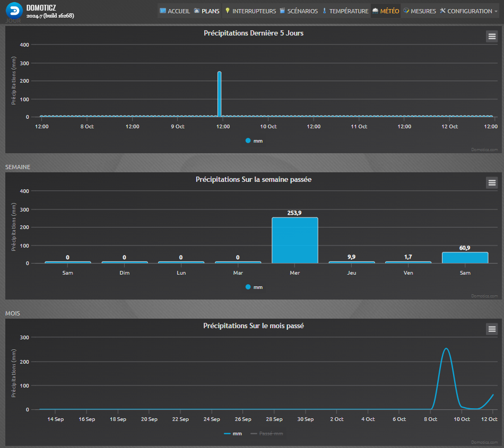
Task: Open the Plans floorplan icon
Action: click(x=197, y=11)
